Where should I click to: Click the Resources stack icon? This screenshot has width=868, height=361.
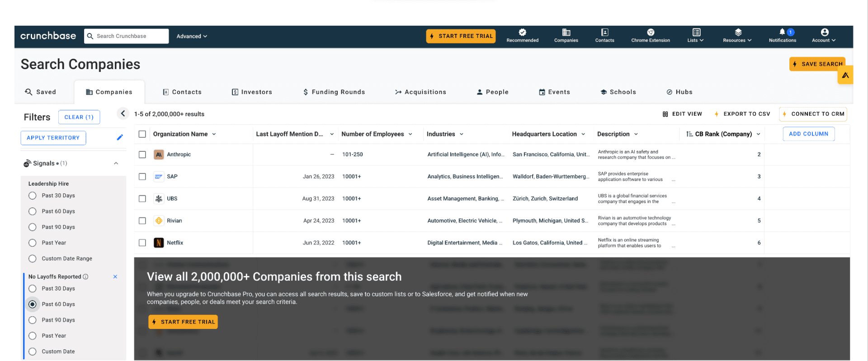(x=738, y=32)
